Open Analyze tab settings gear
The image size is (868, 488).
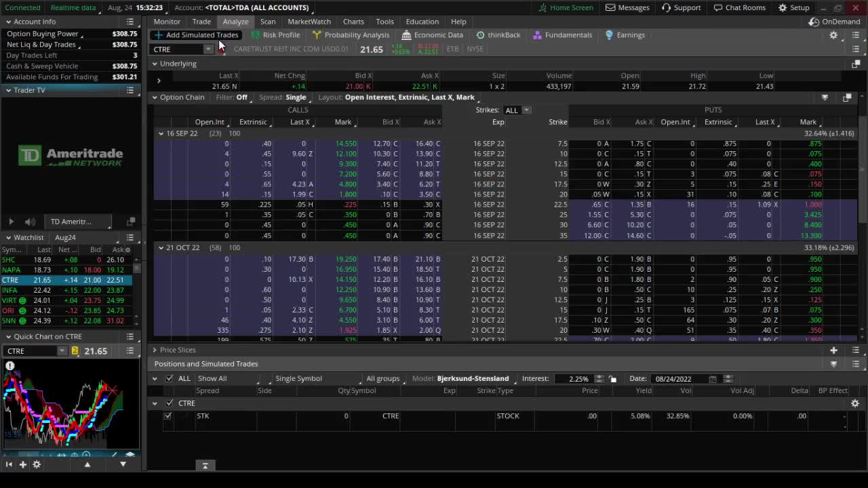tap(833, 35)
